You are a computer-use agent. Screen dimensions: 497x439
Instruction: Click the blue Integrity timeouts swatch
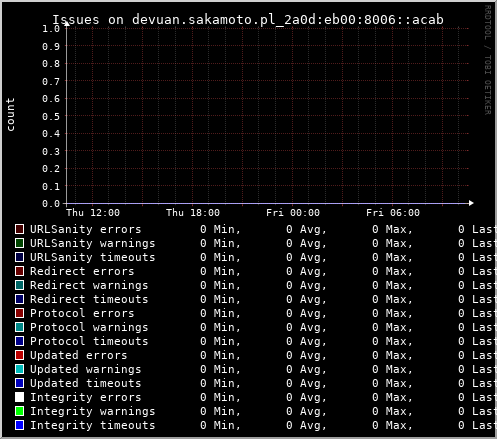[x=20, y=425]
